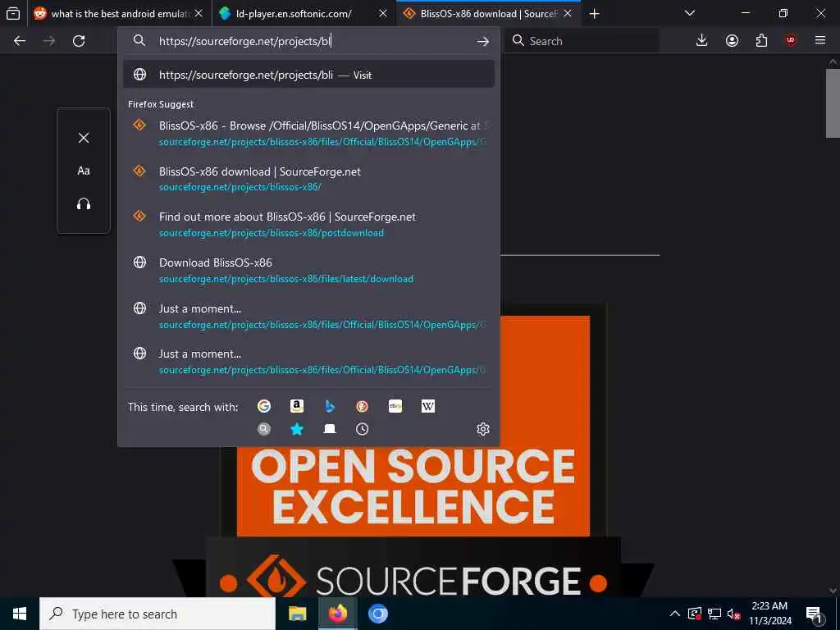Open the blue circle taskbar app
This screenshot has width=840, height=630.
click(x=377, y=614)
